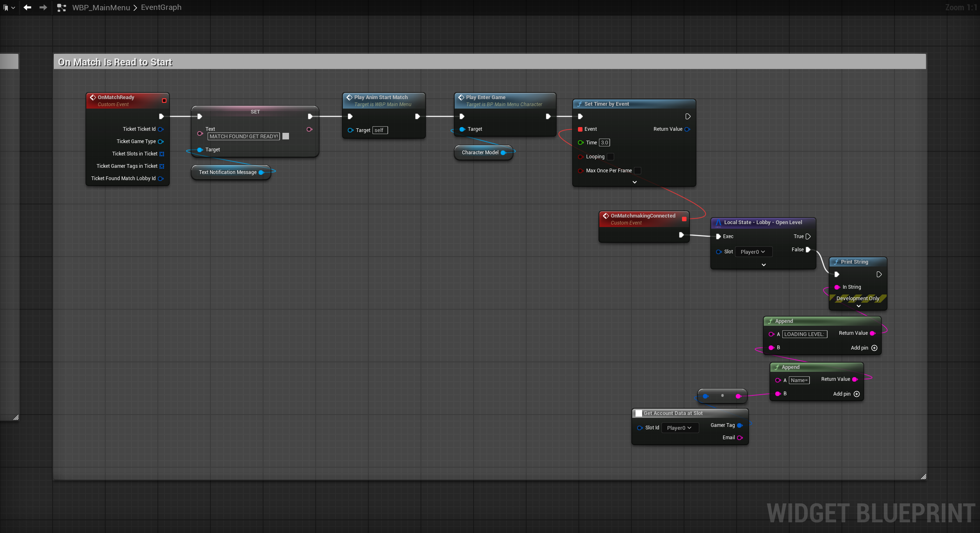This screenshot has height=533, width=980.
Task: Click the WBP_MainMenu breadcrumb
Action: click(x=101, y=7)
